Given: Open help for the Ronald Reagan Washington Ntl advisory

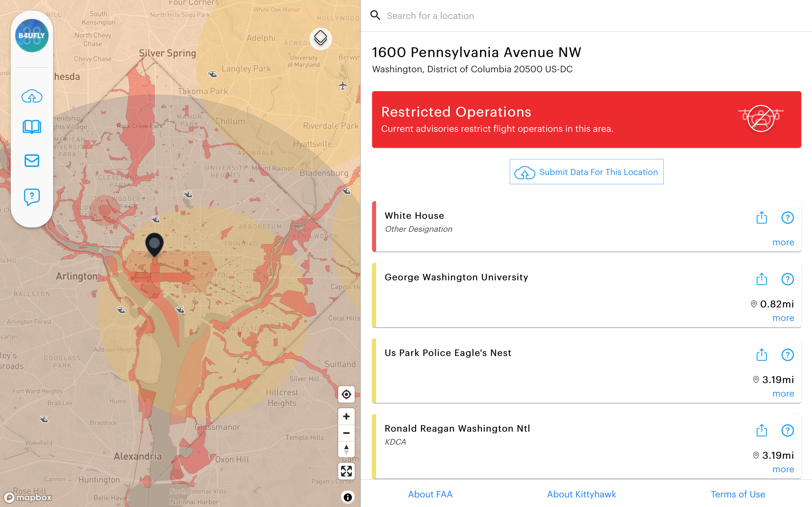Looking at the screenshot, I should pos(787,430).
